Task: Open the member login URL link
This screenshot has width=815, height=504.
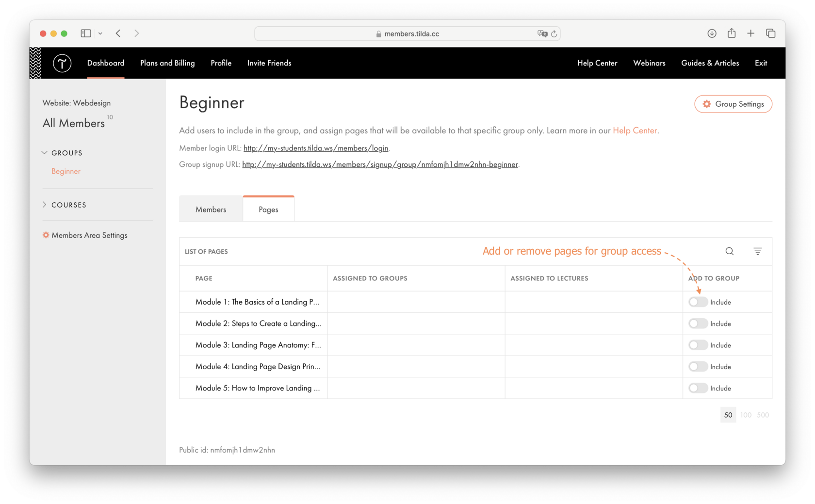Action: 316,148
